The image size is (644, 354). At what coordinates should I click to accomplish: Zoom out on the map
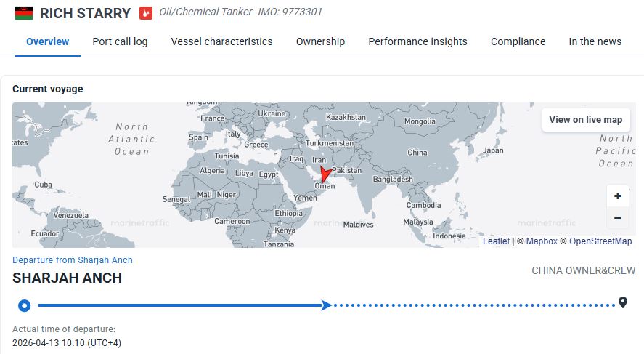[x=617, y=217]
